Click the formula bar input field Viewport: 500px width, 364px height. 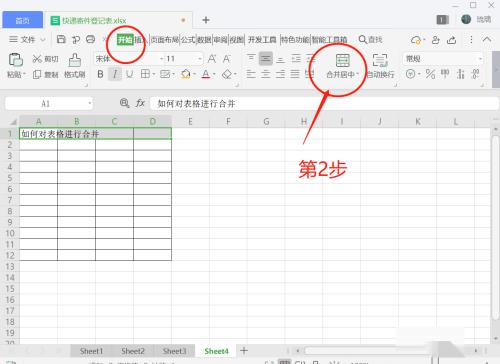coord(324,103)
